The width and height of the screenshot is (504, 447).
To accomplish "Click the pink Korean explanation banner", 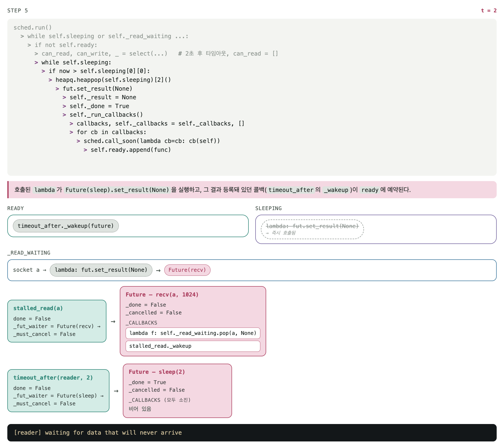I will pyautogui.click(x=252, y=190).
